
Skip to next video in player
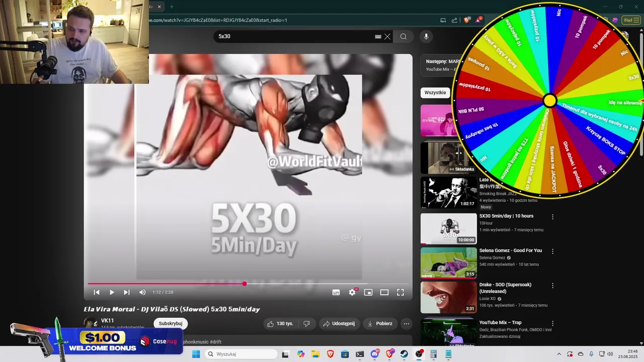127,292
